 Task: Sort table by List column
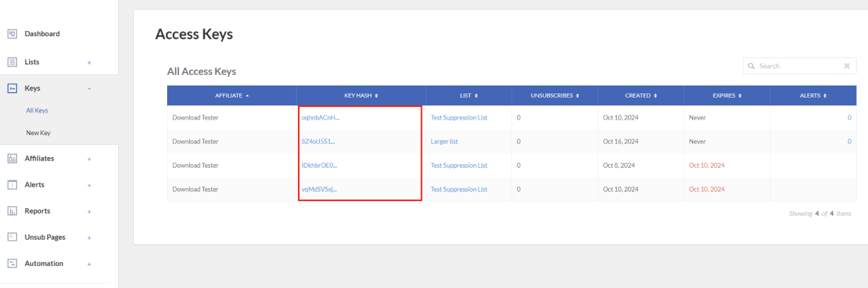click(x=469, y=96)
